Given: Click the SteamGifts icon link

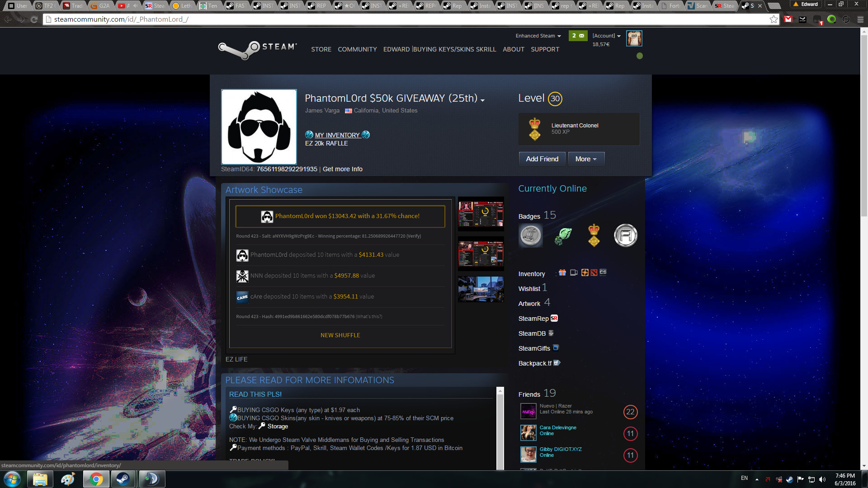Looking at the screenshot, I should [556, 348].
